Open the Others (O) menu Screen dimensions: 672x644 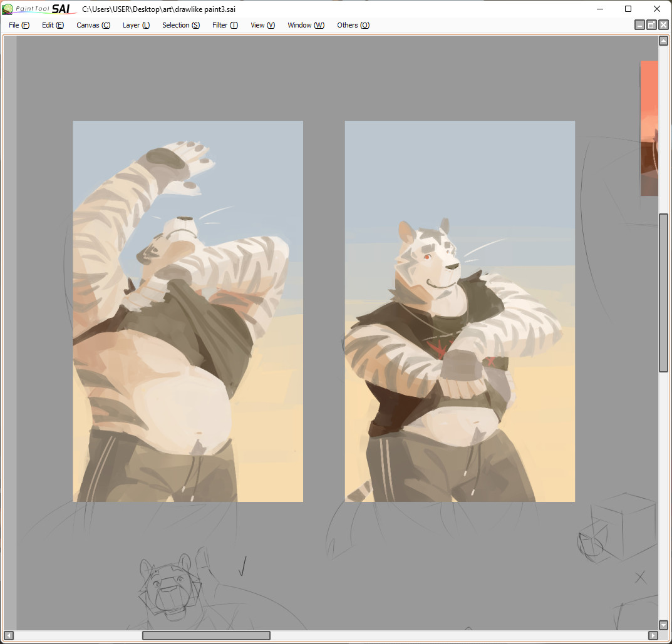point(353,25)
